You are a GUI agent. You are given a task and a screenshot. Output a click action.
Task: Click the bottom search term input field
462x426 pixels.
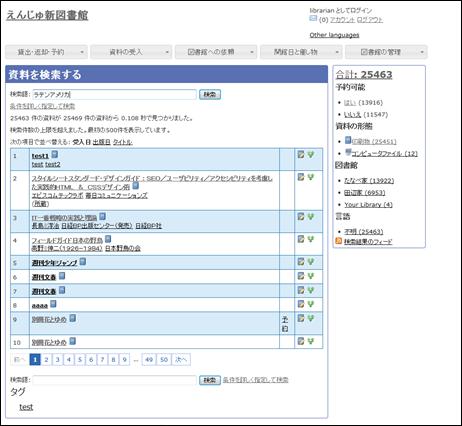pyautogui.click(x=115, y=380)
